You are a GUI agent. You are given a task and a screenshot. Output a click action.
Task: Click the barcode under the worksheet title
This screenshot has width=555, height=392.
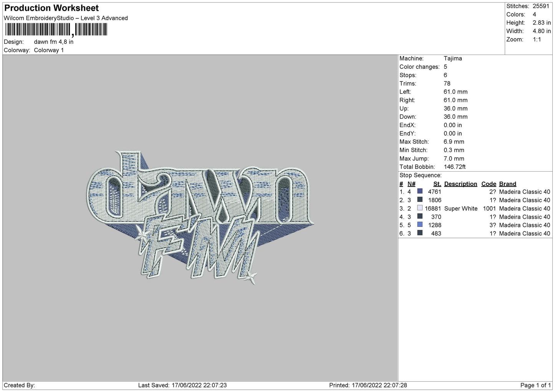click(56, 30)
